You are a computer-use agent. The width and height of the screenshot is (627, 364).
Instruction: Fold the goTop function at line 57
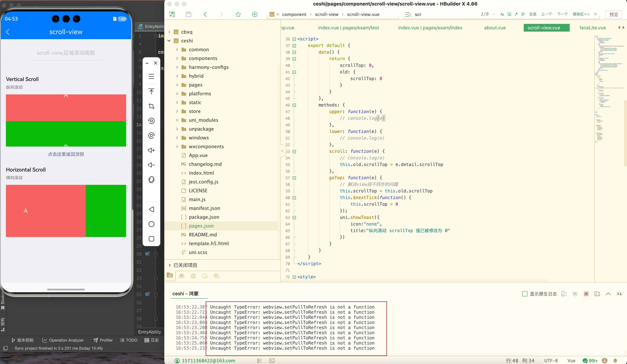tap(294, 178)
